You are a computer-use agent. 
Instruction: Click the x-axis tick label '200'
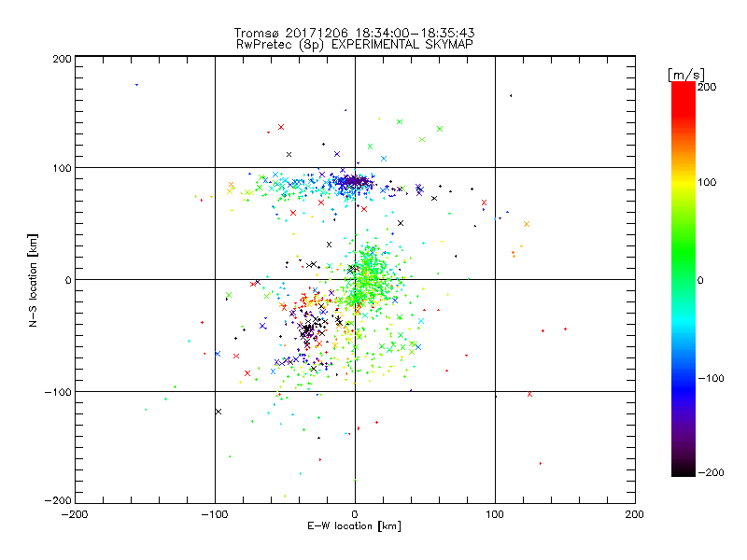[635, 515]
